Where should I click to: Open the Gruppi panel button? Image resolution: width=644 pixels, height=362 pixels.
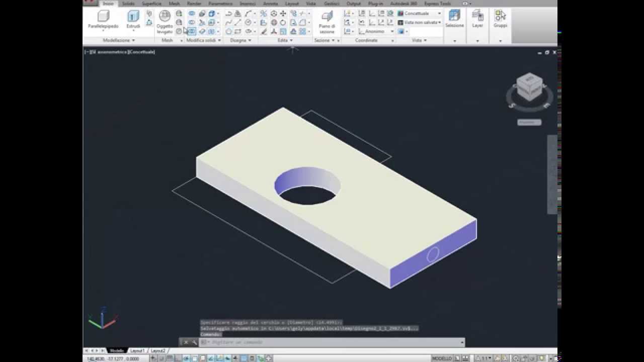500,19
